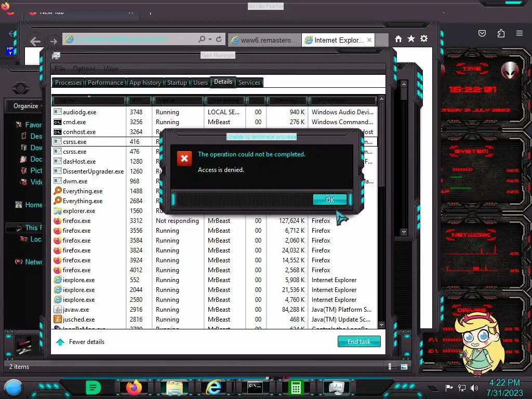Image resolution: width=532 pixels, height=399 pixels.
Task: Open the Firefox hamburger application menu
Action: click(x=520, y=33)
